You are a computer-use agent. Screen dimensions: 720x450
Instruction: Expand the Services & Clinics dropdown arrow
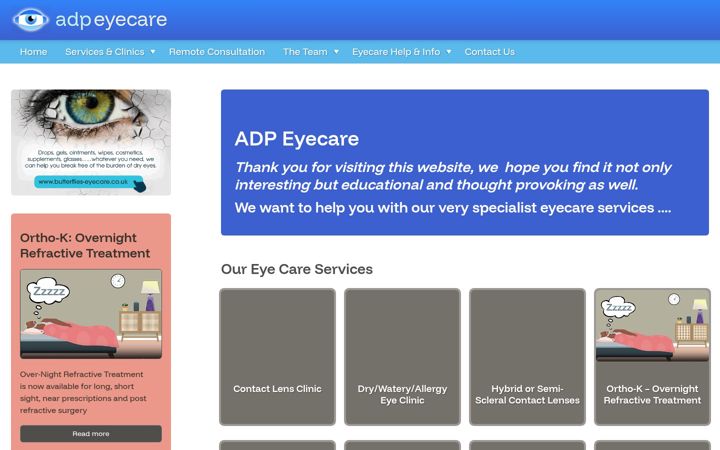point(153,52)
